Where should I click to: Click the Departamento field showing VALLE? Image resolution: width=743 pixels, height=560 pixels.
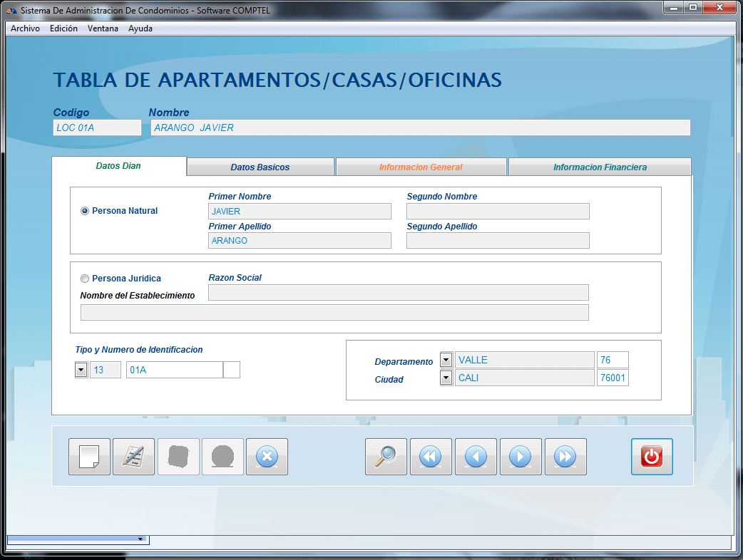[525, 360]
